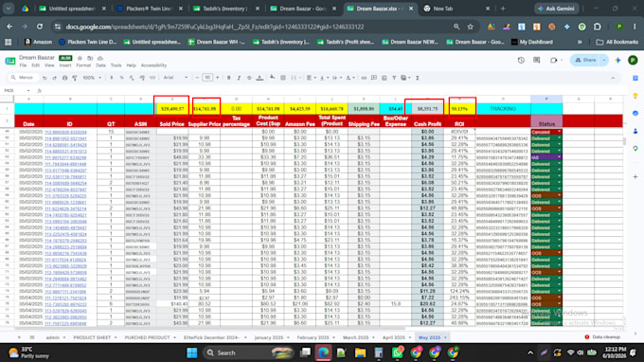Image resolution: width=644 pixels, height=362 pixels.
Task: Open the fill color picker
Action: (x=272, y=78)
